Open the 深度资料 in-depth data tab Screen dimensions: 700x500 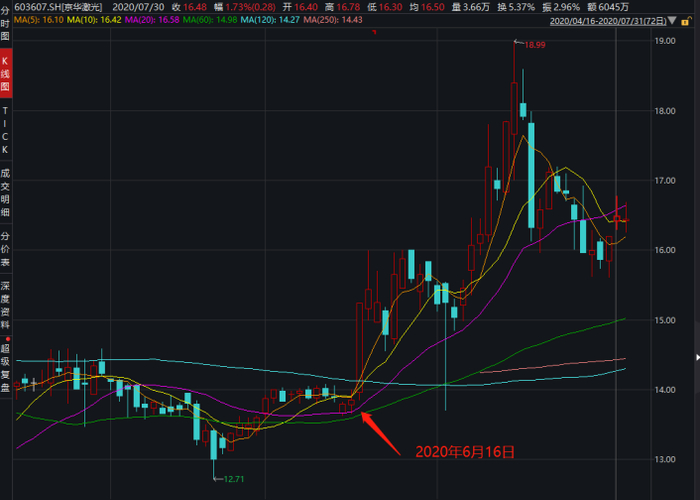point(5,305)
